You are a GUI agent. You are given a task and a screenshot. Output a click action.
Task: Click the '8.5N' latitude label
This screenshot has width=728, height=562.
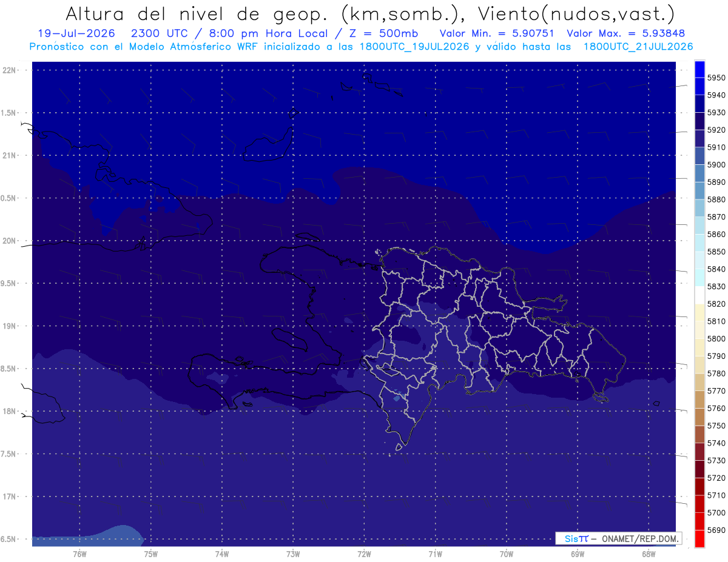[x=8, y=369]
